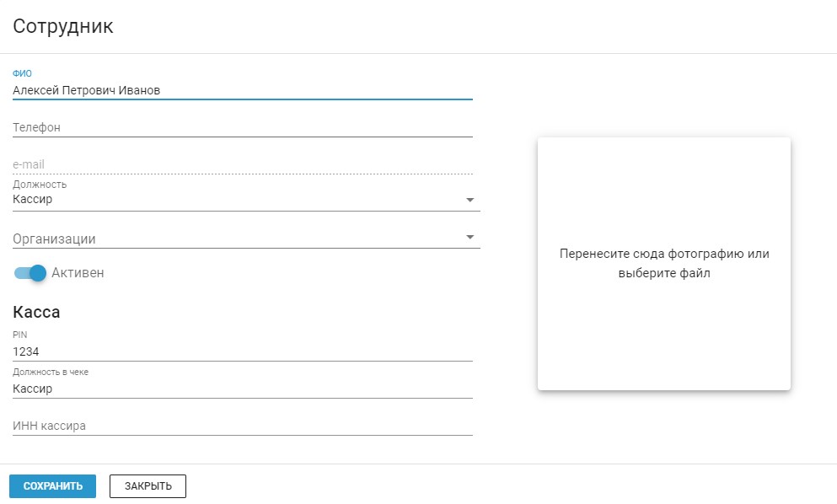837x504 pixels.
Task: Click the name Алексей Петрович Иванов
Action: tap(87, 90)
